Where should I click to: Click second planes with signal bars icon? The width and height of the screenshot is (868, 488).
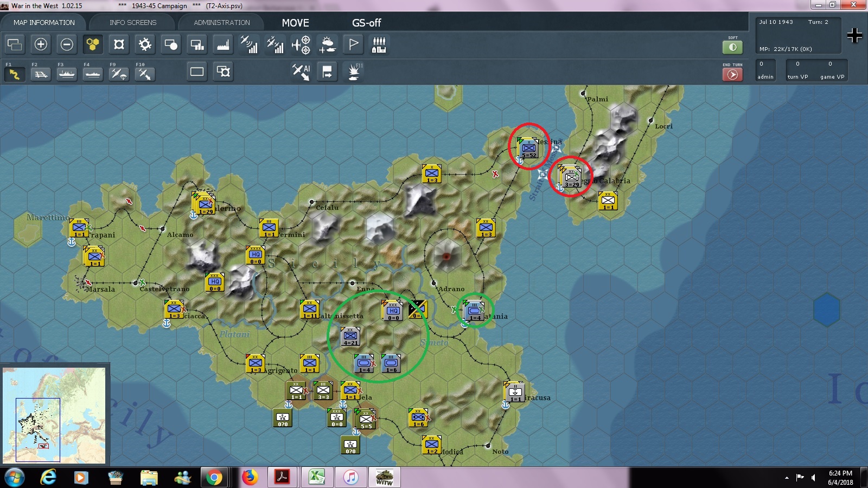(x=275, y=44)
